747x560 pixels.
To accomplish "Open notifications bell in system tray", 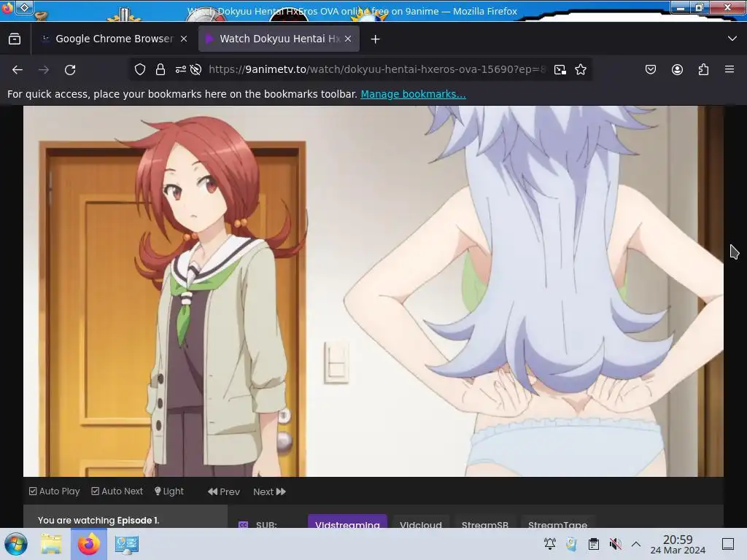I will (x=550, y=543).
